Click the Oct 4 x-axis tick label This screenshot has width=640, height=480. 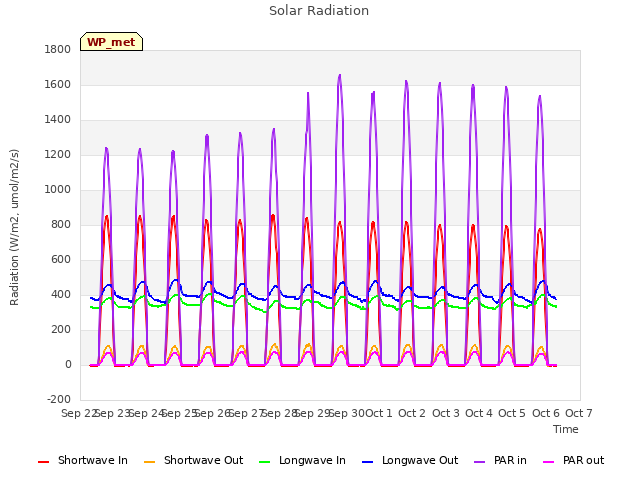click(x=479, y=413)
